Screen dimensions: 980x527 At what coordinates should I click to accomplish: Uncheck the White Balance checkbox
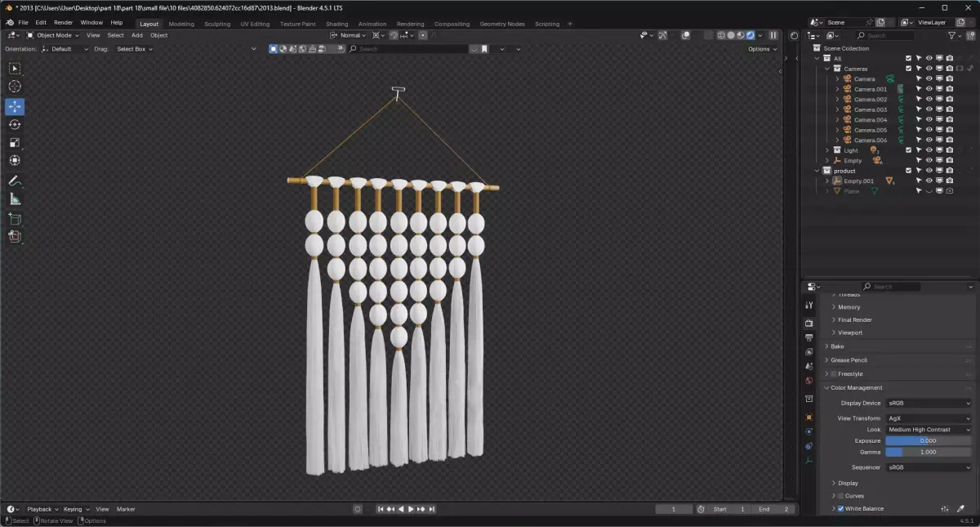click(x=840, y=508)
